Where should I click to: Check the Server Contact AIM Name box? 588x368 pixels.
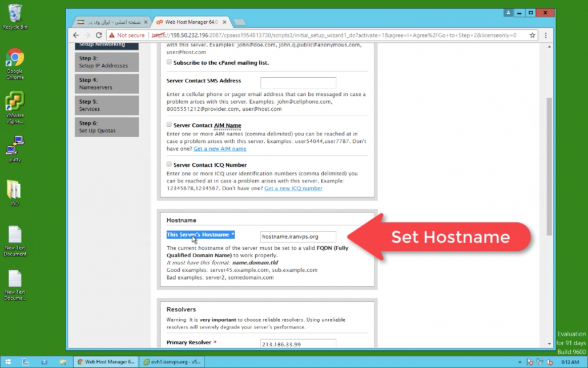click(x=169, y=125)
